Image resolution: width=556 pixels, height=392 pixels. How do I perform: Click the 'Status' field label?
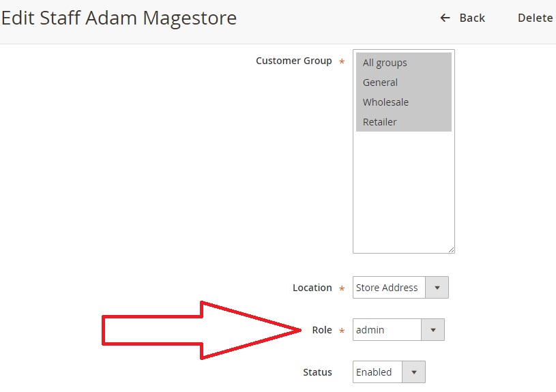(317, 372)
